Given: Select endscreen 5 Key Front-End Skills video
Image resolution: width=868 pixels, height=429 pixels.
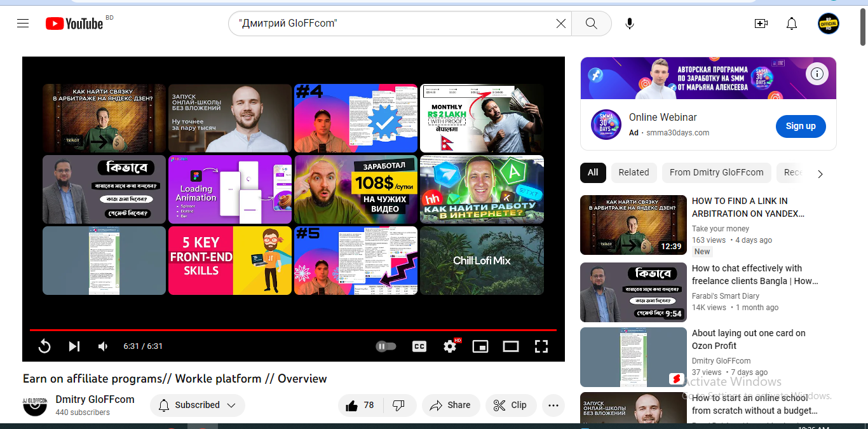Looking at the screenshot, I should [230, 261].
